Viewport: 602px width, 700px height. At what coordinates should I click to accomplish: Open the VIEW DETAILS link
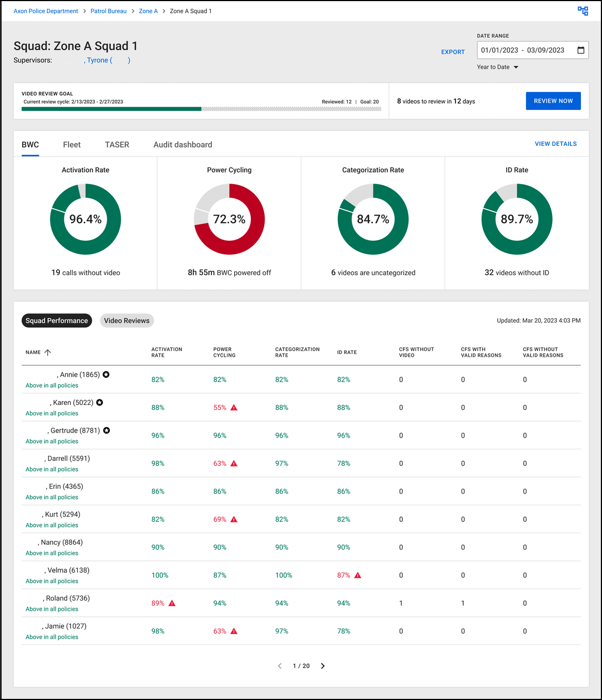pyautogui.click(x=555, y=143)
